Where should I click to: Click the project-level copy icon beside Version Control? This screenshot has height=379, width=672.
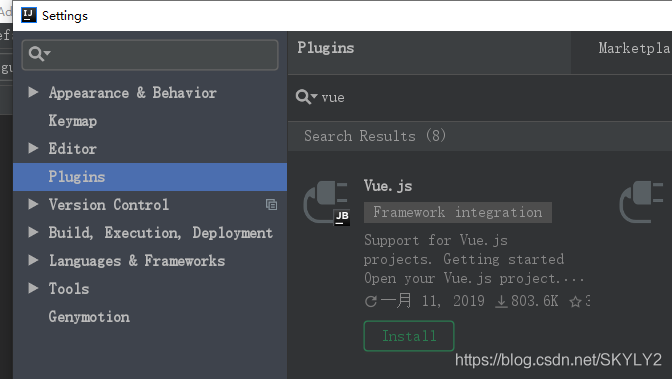click(271, 205)
